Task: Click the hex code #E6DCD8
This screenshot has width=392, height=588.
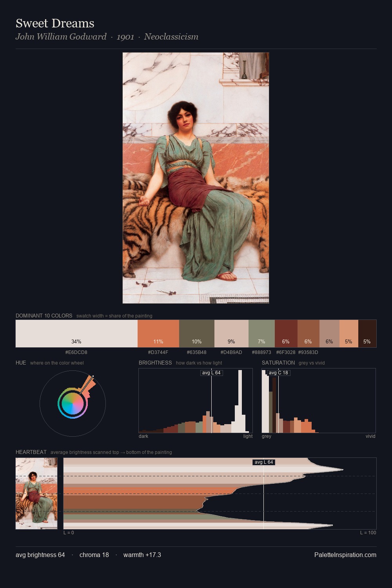Action: (x=76, y=352)
